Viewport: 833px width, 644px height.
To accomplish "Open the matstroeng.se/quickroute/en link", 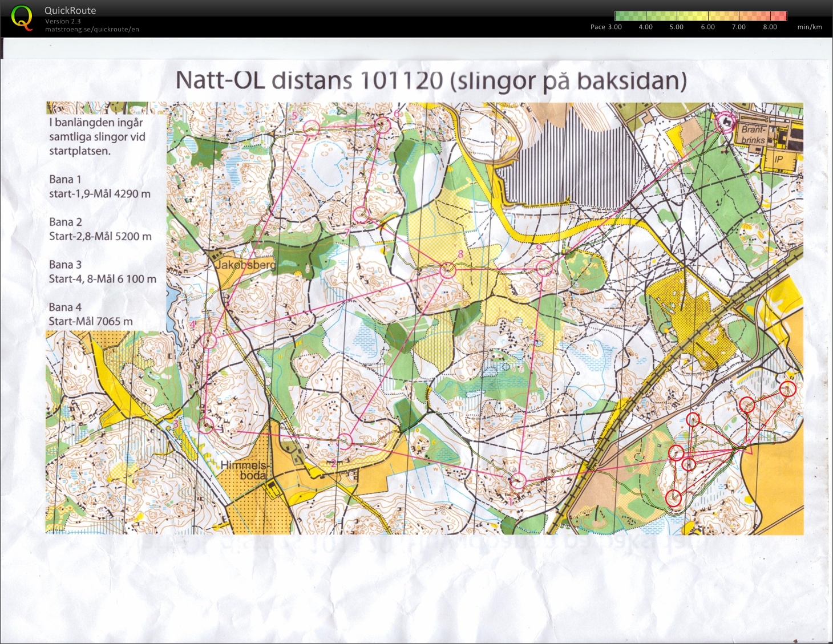I will click(92, 29).
